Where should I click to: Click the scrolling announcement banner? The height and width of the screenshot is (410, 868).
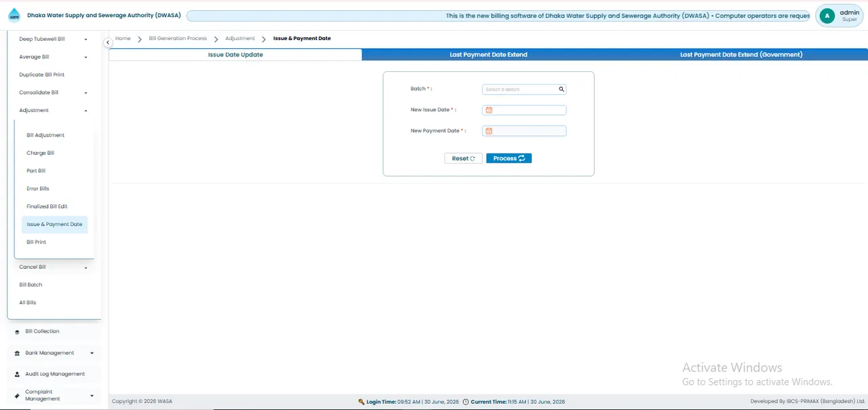click(498, 16)
